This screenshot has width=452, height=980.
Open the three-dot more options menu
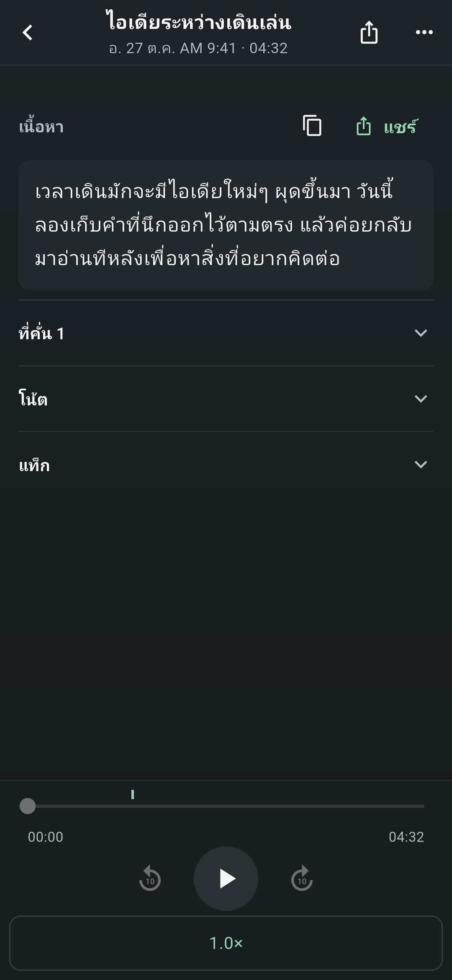[424, 32]
